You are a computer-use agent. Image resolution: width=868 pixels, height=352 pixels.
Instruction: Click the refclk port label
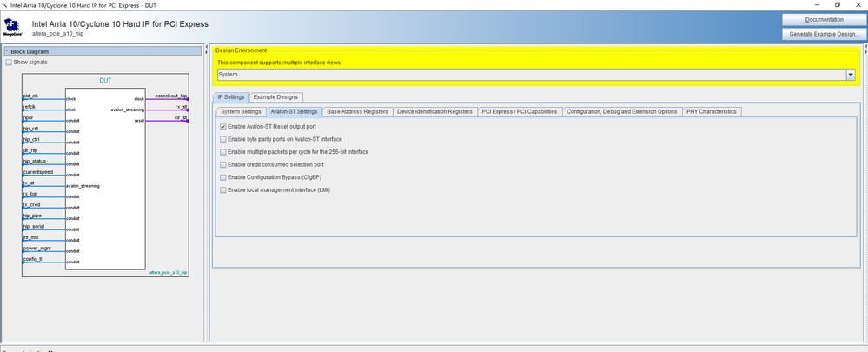click(30, 107)
